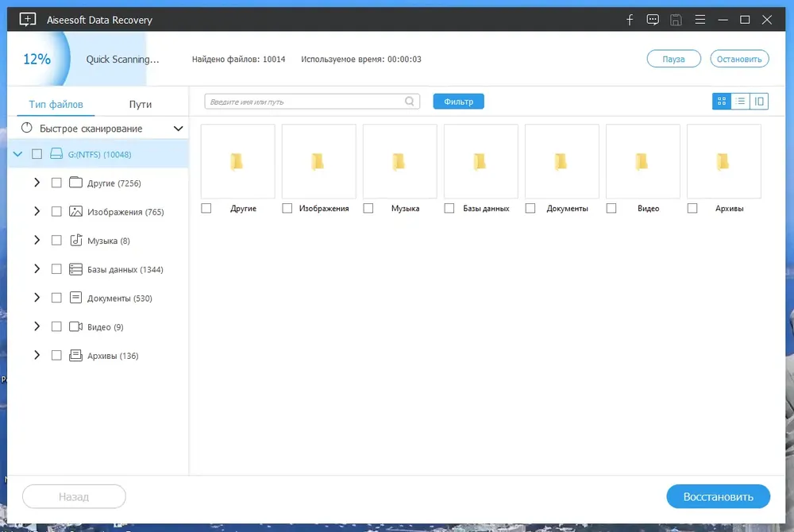Tick checkbox under Музыка folder thumbnail
Image resolution: width=794 pixels, height=532 pixels.
pos(368,208)
